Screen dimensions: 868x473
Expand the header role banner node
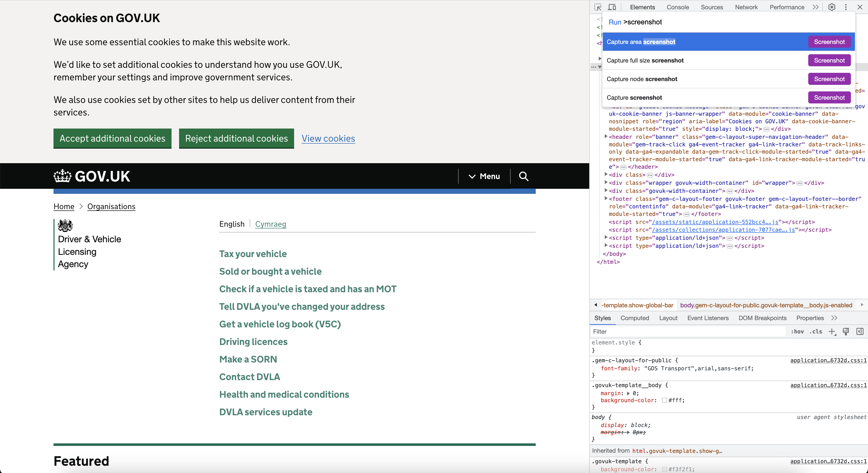click(606, 136)
